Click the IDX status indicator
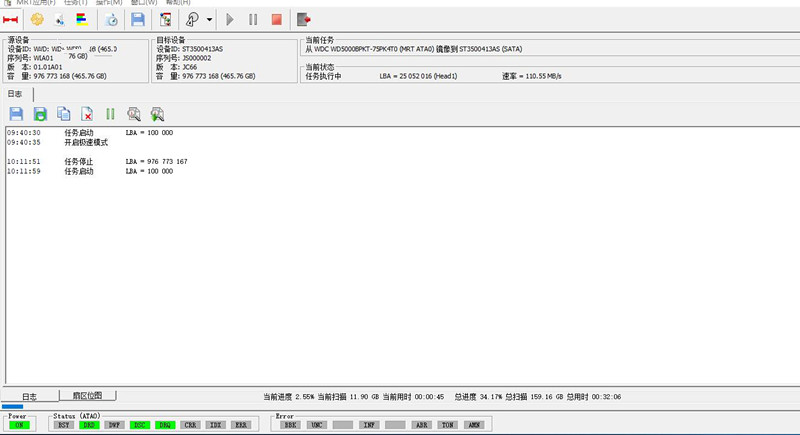This screenshot has width=800, height=435. pos(216,425)
